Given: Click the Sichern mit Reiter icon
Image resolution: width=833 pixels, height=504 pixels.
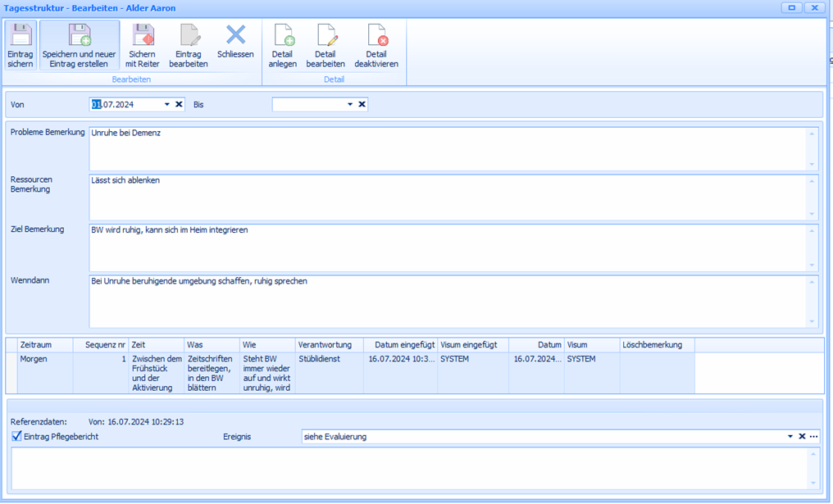Looking at the screenshot, I should tap(143, 45).
